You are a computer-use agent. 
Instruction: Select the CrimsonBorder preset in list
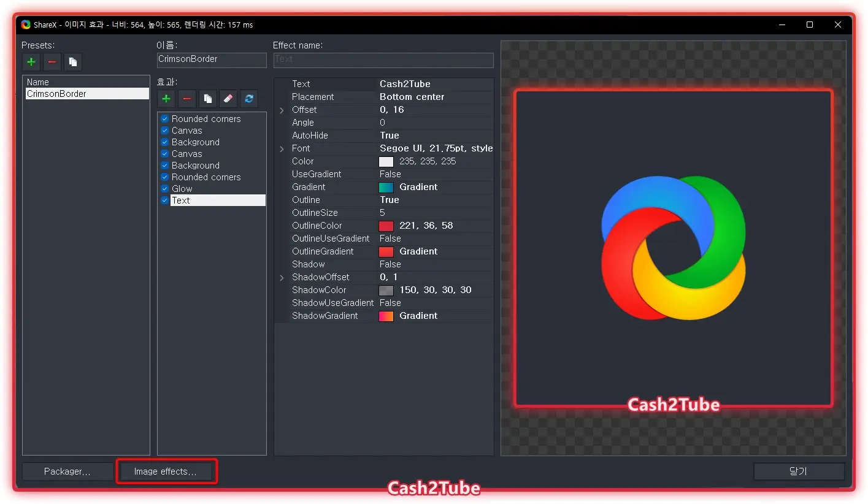point(86,94)
